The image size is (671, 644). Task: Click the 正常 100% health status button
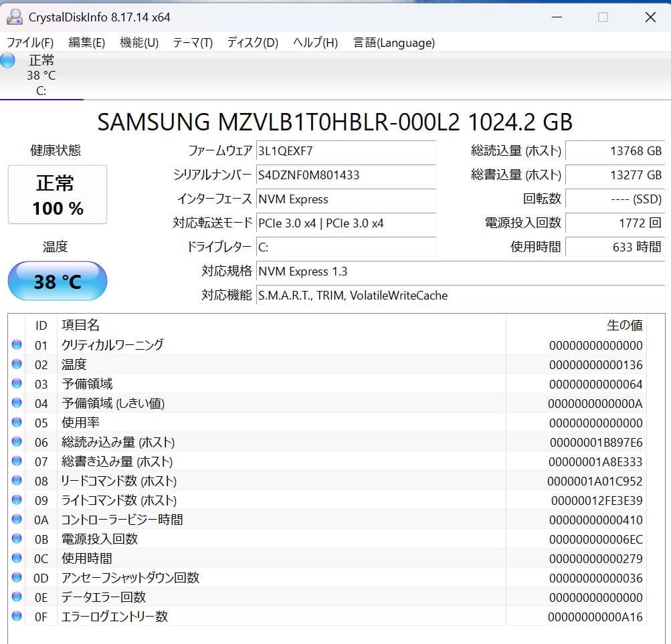57,194
